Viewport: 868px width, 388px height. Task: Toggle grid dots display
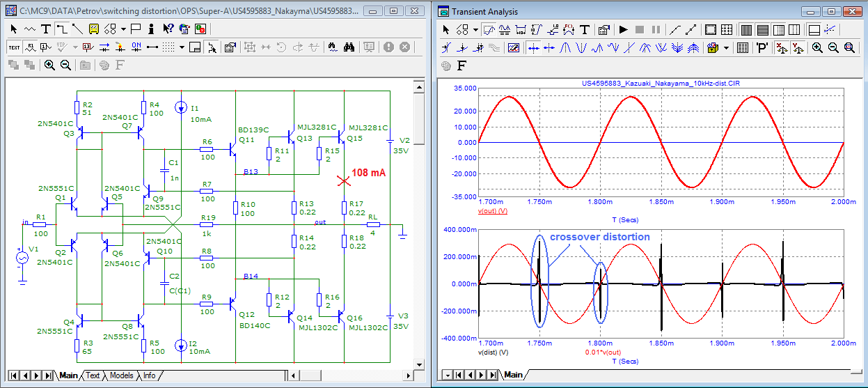coord(168,47)
